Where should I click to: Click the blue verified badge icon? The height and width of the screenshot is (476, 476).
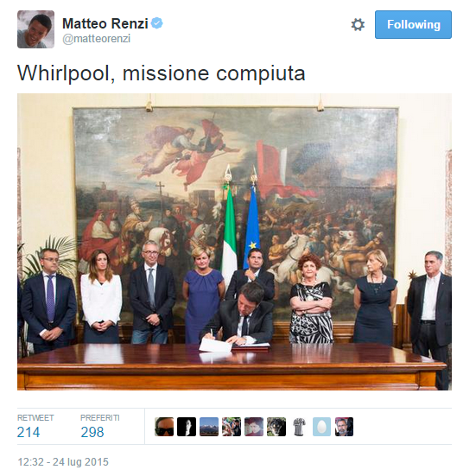tap(157, 23)
